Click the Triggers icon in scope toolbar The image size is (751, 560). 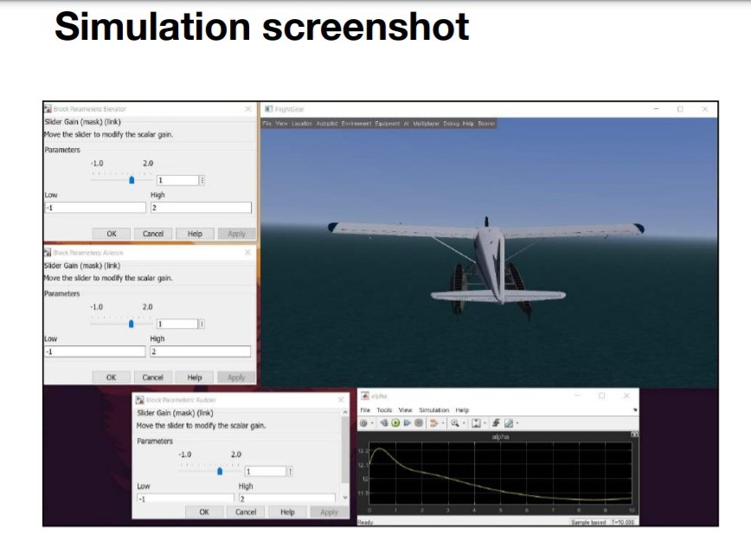[497, 422]
